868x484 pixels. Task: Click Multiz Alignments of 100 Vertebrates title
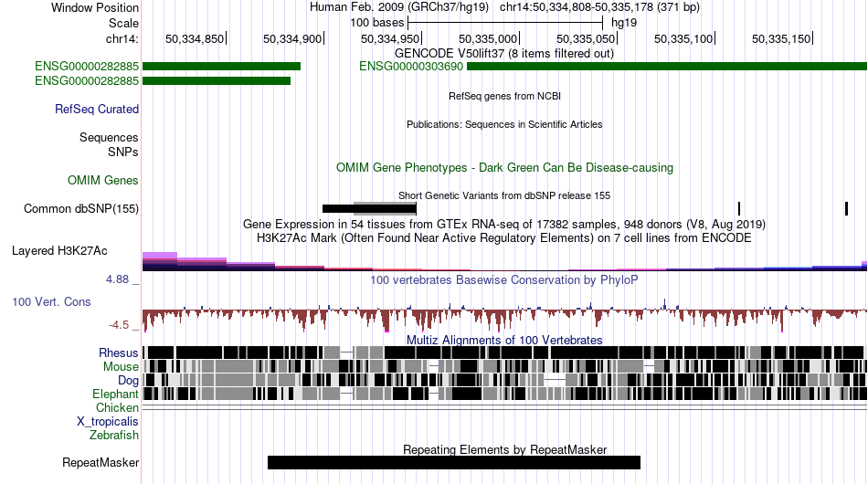pos(504,340)
